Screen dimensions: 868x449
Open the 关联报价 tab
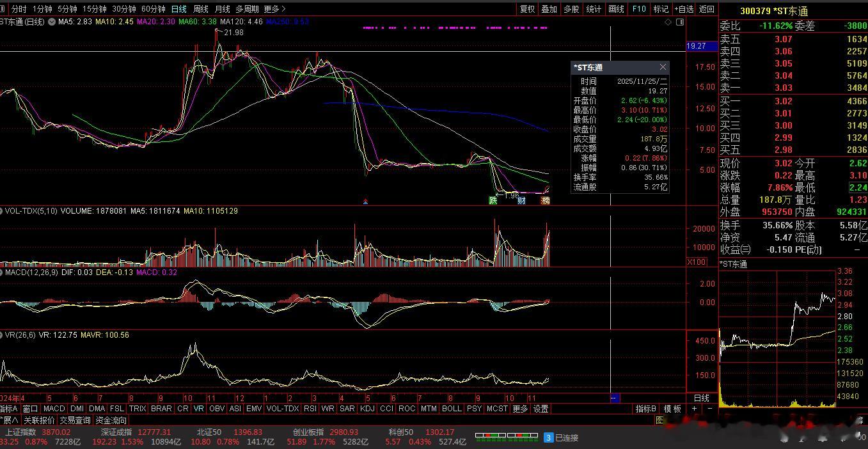[x=39, y=420]
